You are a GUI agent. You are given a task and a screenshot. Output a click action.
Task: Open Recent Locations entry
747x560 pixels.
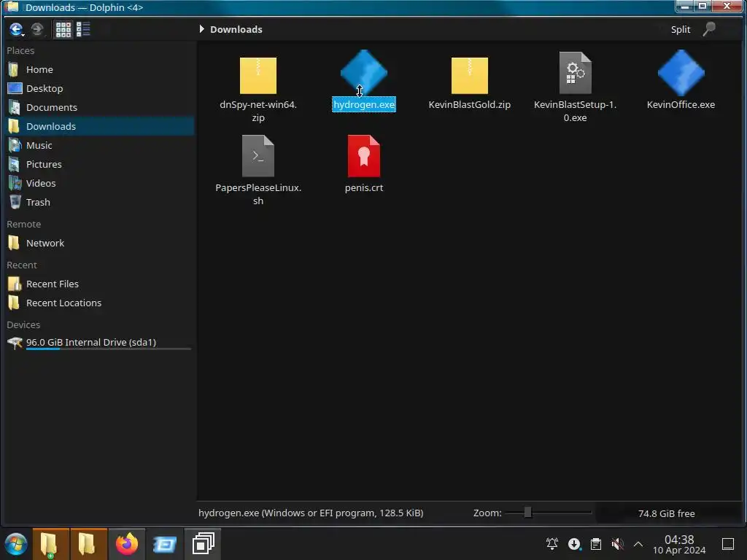[x=99, y=303]
